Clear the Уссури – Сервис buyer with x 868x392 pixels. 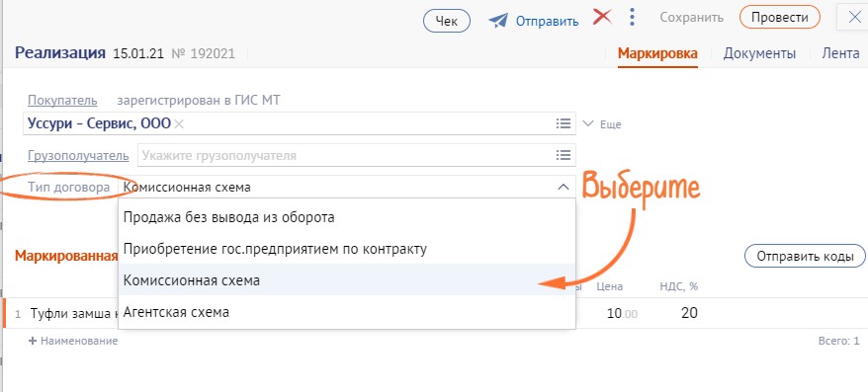click(x=178, y=124)
